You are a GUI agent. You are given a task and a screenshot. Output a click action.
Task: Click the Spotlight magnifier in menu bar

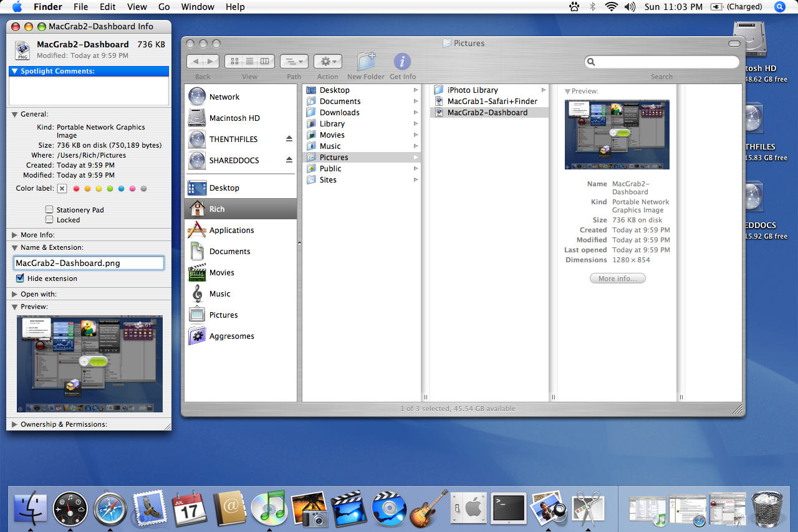tap(780, 7)
